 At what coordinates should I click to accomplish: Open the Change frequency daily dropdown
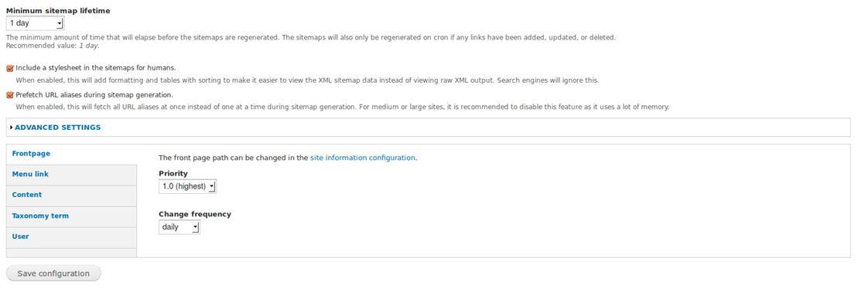click(179, 227)
